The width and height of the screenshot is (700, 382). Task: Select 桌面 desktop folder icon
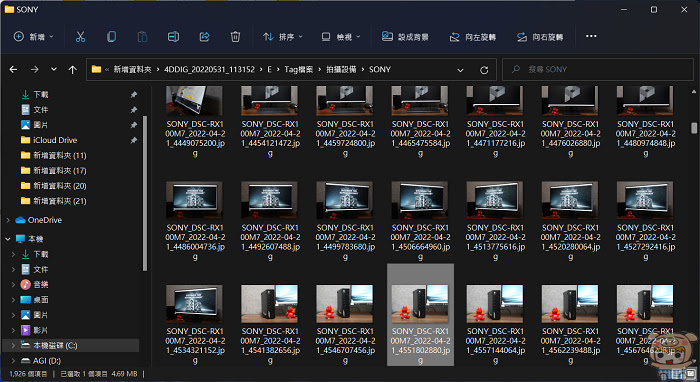click(x=25, y=300)
